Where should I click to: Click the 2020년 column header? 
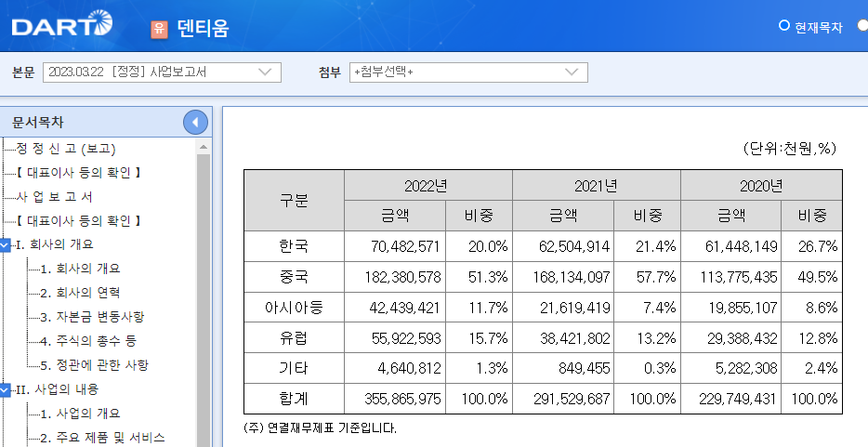tap(762, 185)
